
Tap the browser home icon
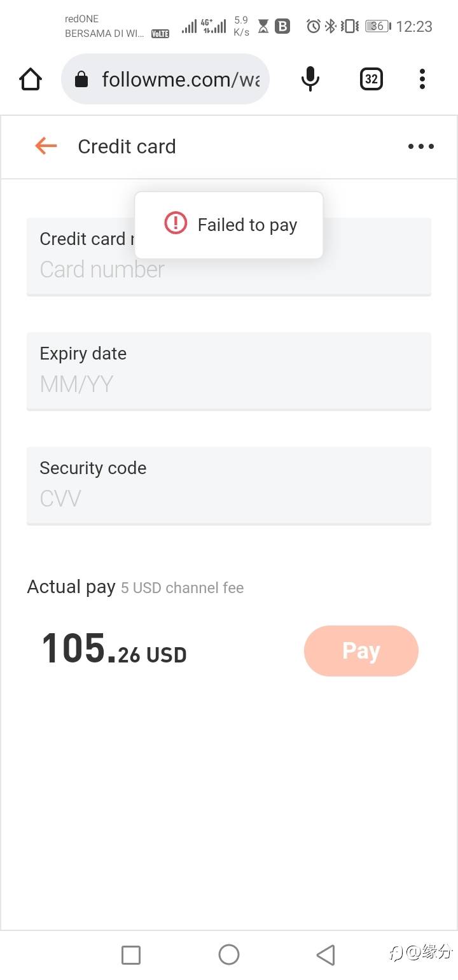(31, 80)
